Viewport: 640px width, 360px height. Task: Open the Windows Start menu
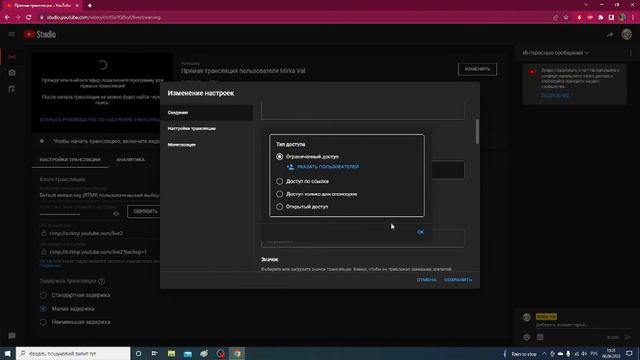[x=8, y=353]
